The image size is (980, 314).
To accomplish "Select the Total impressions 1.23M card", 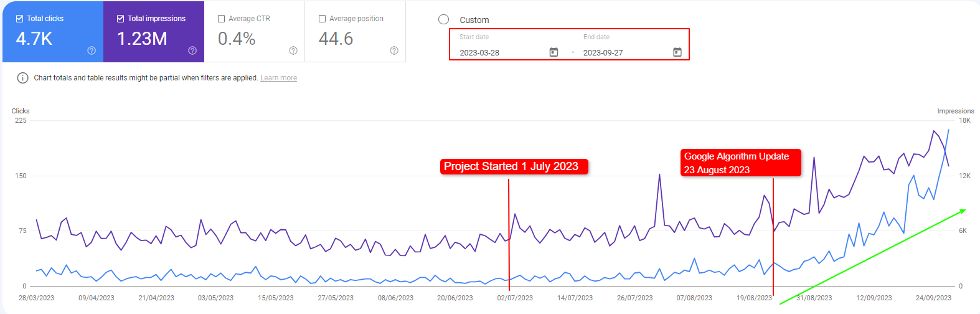I will [154, 32].
